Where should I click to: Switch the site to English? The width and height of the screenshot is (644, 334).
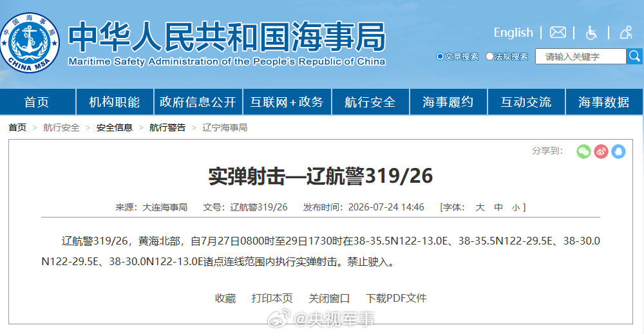coord(513,32)
